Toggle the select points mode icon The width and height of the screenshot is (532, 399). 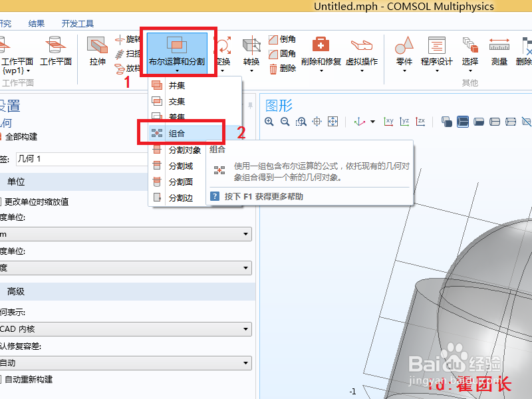pos(511,122)
